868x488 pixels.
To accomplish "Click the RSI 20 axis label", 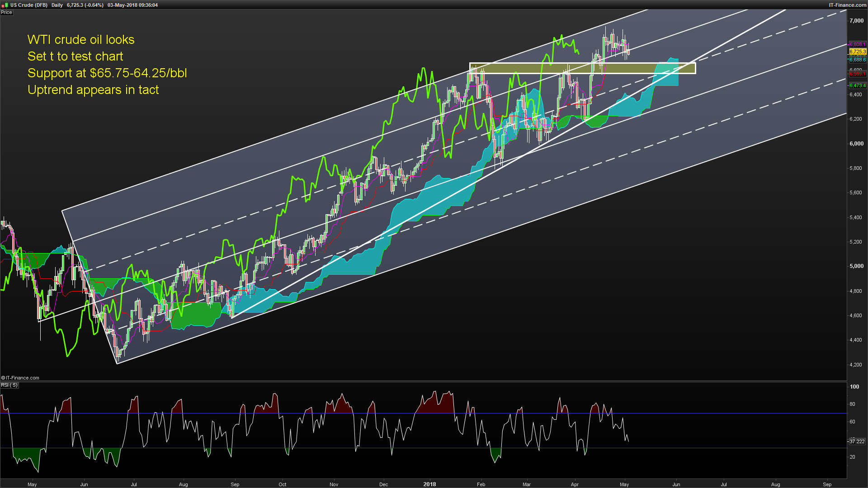I will pos(853,457).
